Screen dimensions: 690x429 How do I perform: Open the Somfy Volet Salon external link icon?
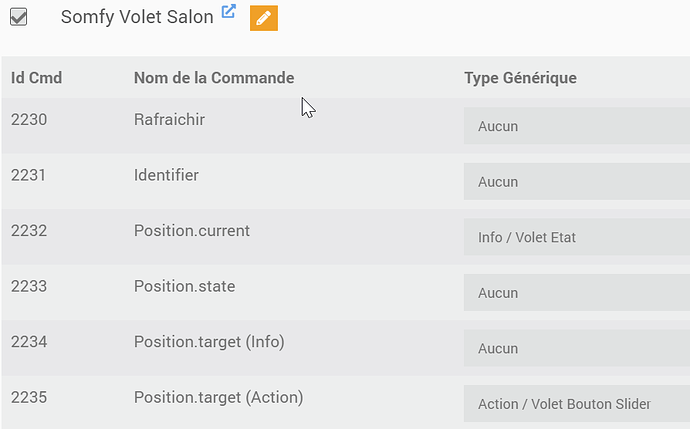(228, 12)
